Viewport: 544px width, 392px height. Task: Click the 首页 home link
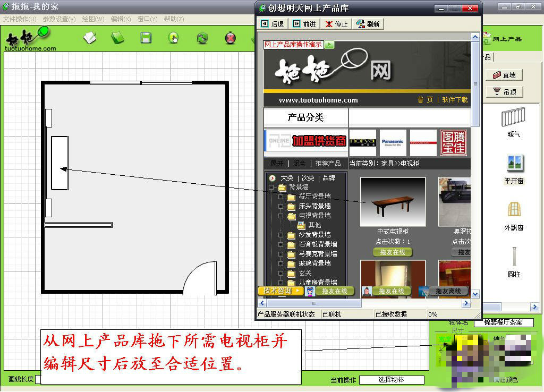click(x=425, y=99)
